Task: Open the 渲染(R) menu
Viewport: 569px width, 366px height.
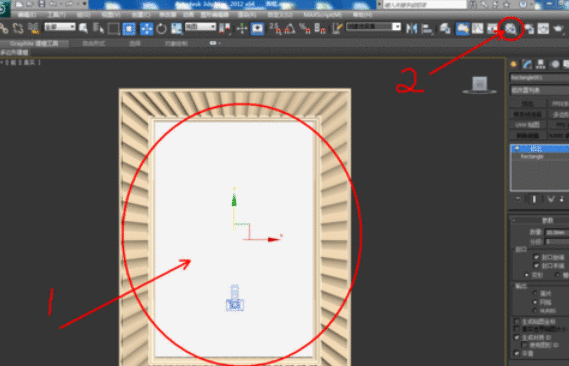Action: point(247,15)
